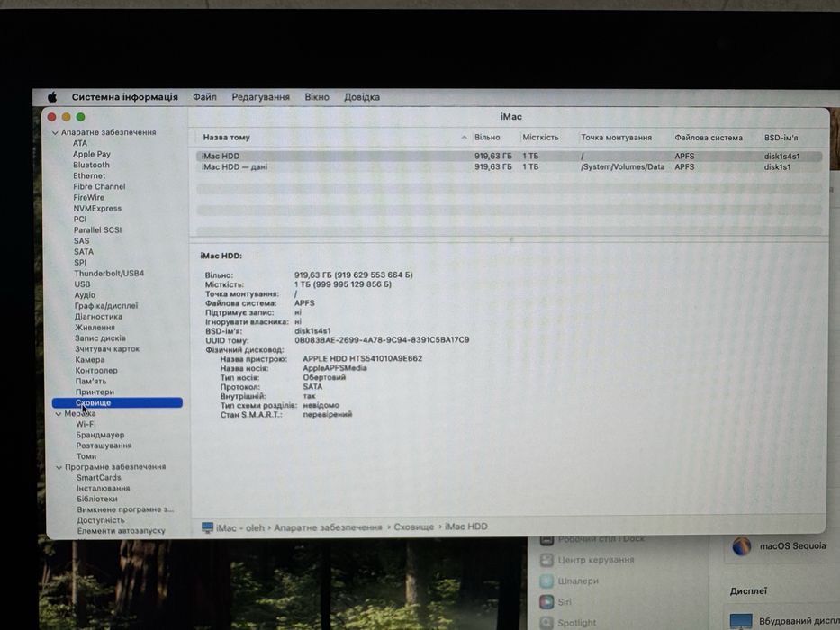Select Доступність in the sidebar
The width and height of the screenshot is (840, 630).
click(101, 520)
